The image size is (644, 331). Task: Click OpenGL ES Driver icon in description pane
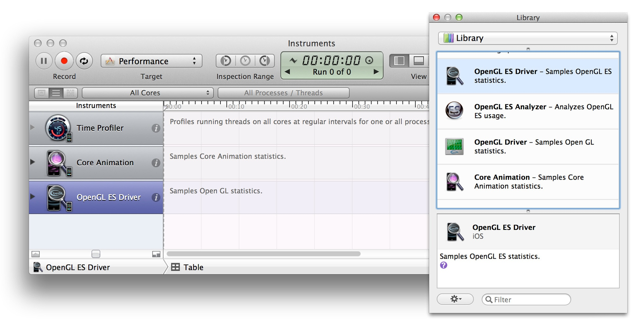[455, 232]
